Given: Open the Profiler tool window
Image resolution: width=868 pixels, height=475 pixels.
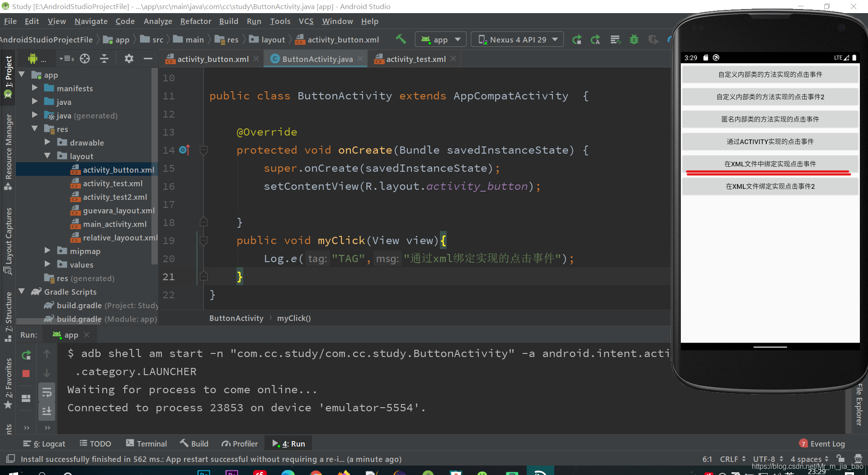Looking at the screenshot, I should [240, 444].
